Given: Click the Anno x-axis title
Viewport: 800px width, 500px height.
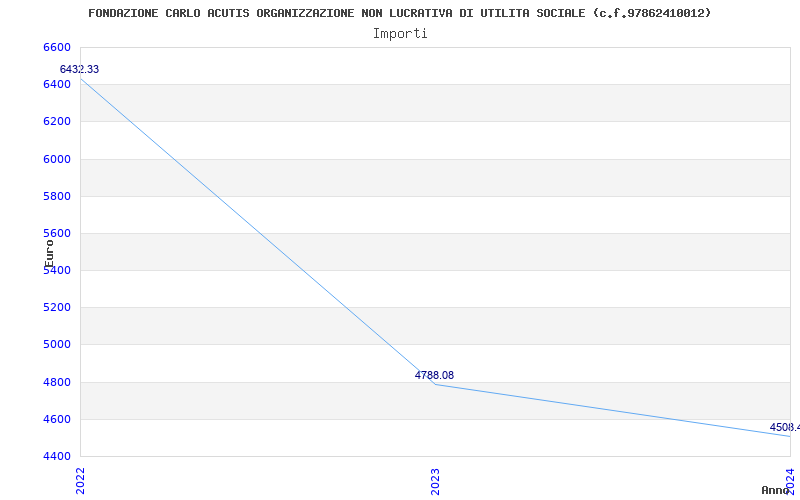Looking at the screenshot, I should (x=776, y=490).
